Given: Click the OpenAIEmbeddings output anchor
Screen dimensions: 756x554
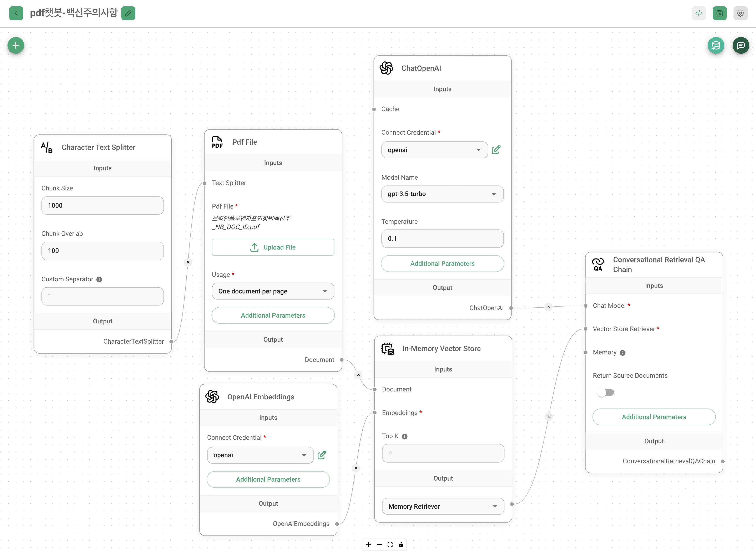Looking at the screenshot, I should click(x=337, y=524).
